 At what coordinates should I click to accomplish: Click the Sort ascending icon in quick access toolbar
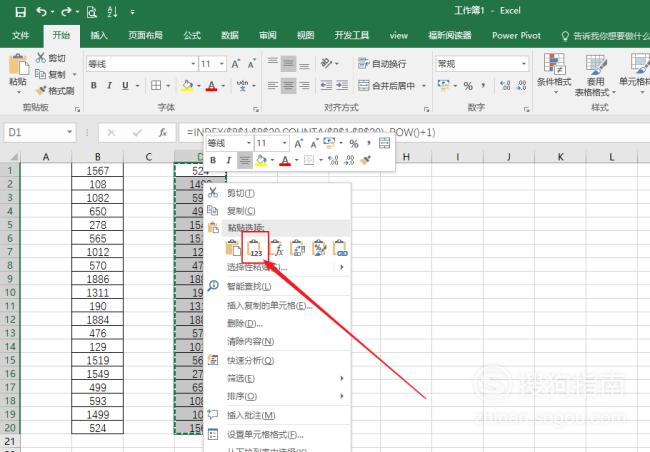click(x=112, y=12)
